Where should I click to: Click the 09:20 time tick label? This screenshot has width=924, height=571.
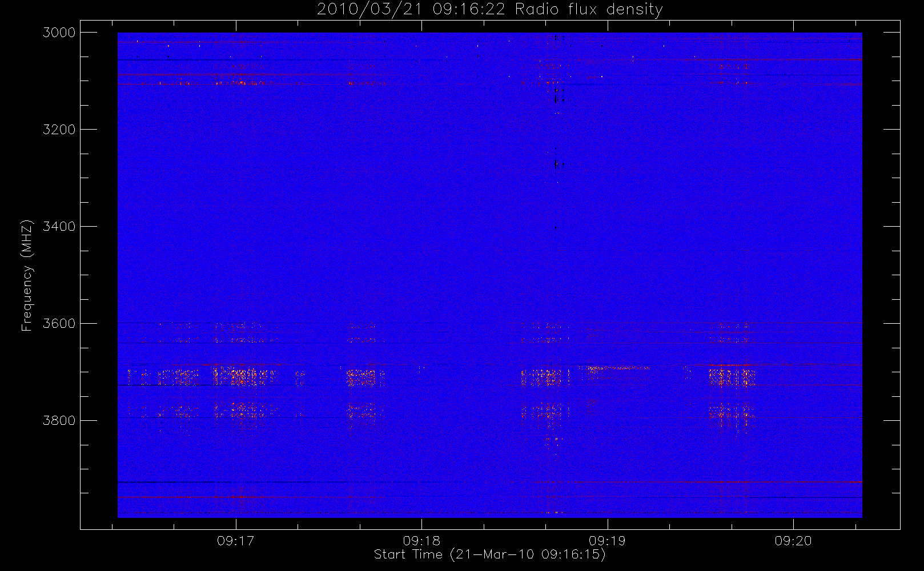pos(793,541)
